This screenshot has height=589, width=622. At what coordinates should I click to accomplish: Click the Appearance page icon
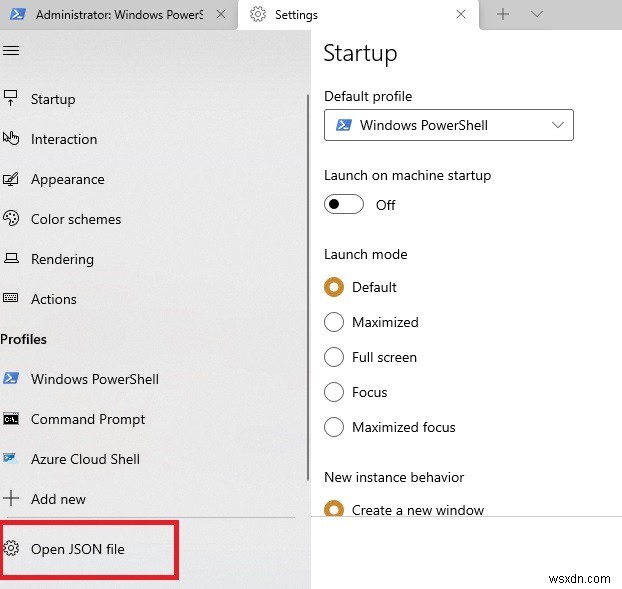pos(12,179)
